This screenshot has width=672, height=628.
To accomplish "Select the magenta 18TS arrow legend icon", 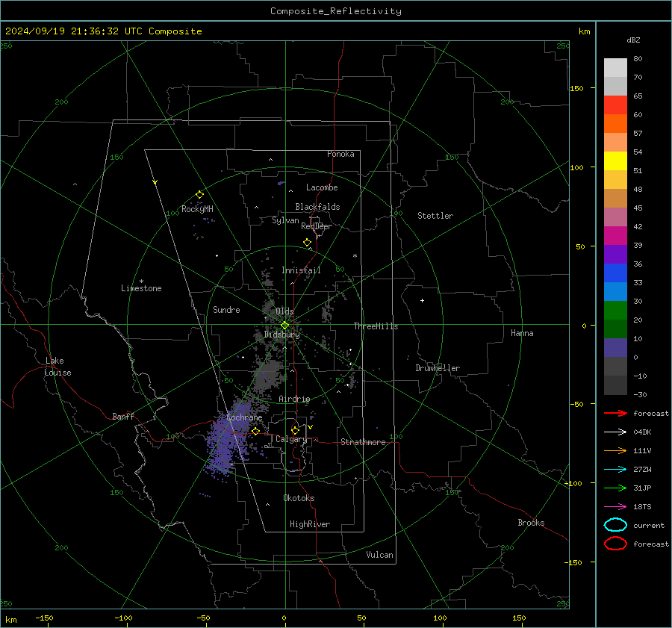I will click(x=615, y=507).
